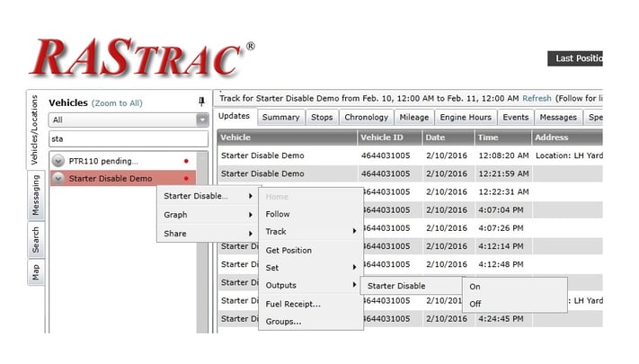Choose Fuel Receipt... menu entry
Viewport: 639px width, 364px height.
[x=293, y=304]
